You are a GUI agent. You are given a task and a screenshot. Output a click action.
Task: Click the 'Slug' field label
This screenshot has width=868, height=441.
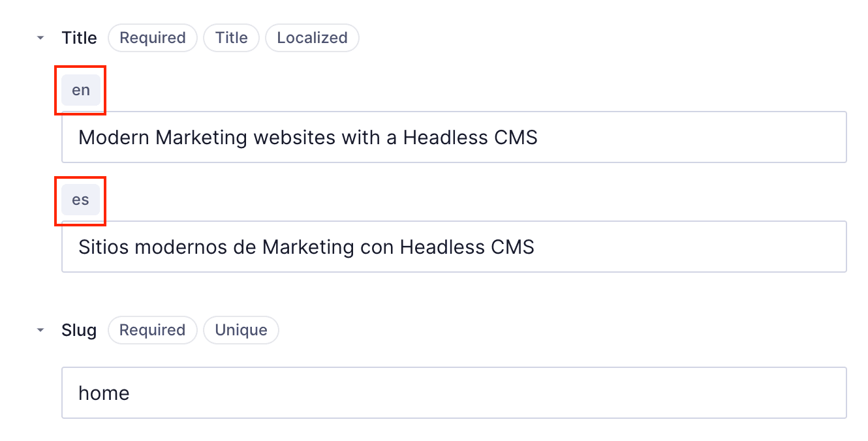[x=79, y=330]
